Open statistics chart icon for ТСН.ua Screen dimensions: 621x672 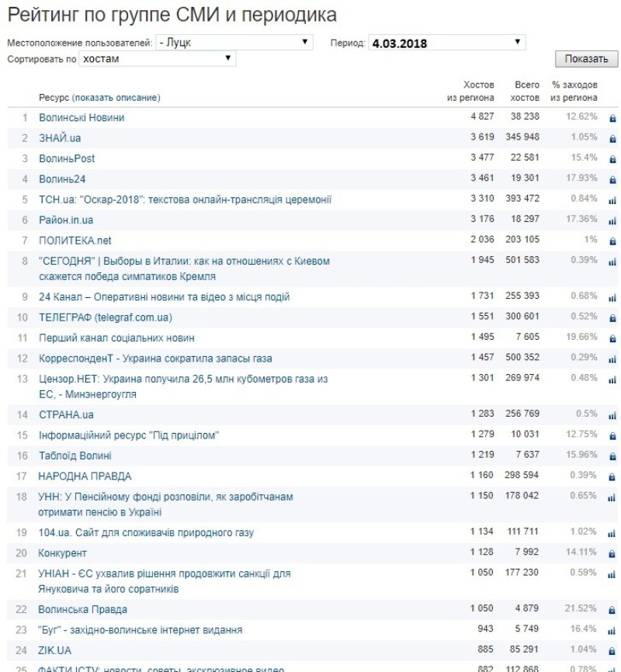612,200
